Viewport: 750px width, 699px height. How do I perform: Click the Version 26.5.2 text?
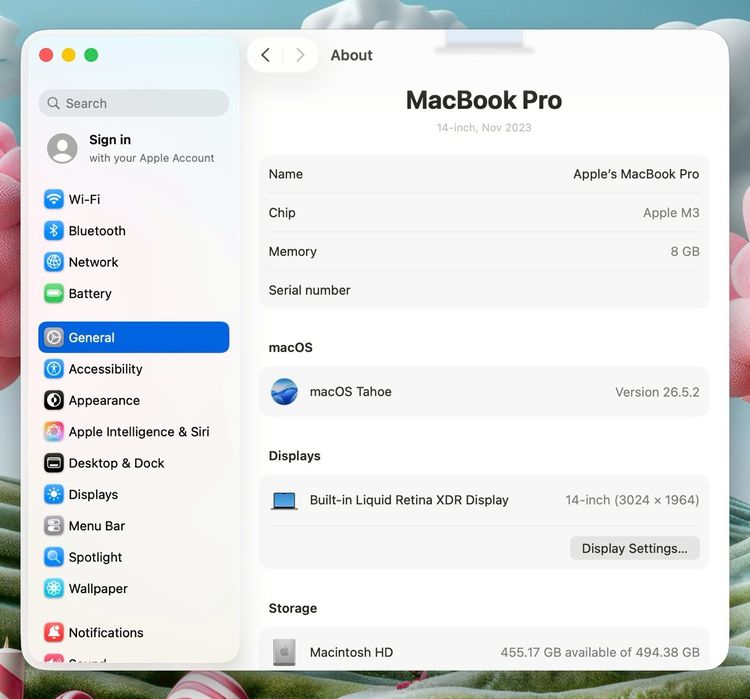point(657,392)
